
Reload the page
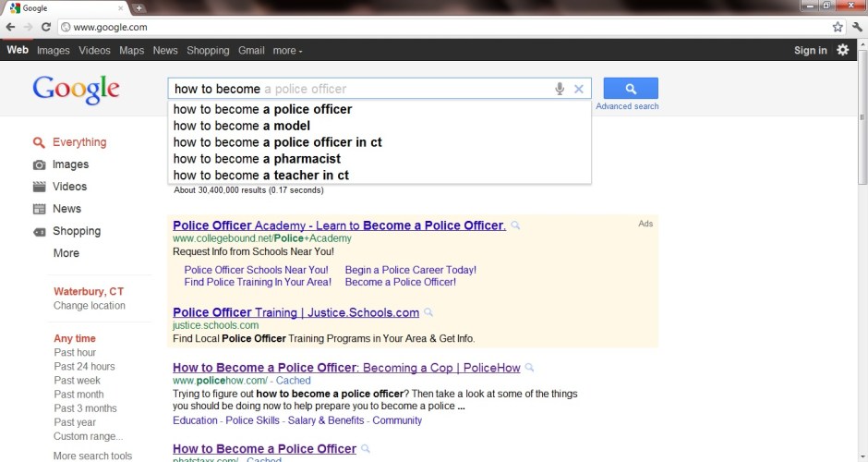[x=47, y=27]
